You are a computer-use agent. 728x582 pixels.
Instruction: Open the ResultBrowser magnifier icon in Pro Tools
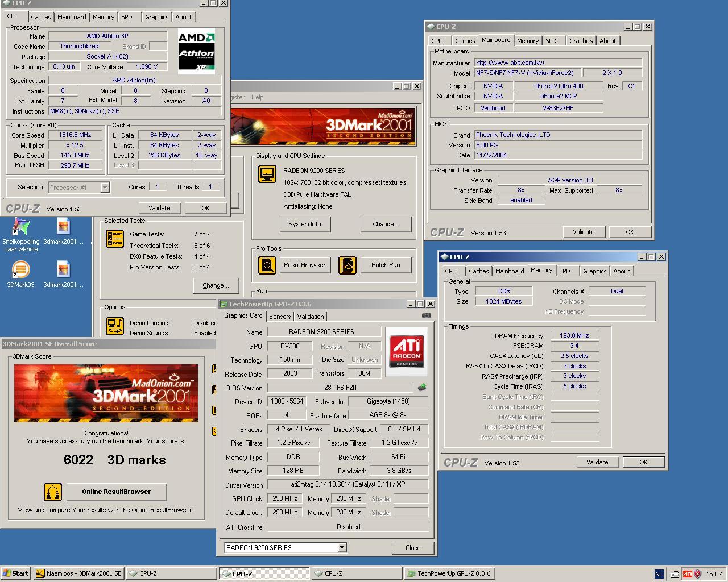pos(267,265)
